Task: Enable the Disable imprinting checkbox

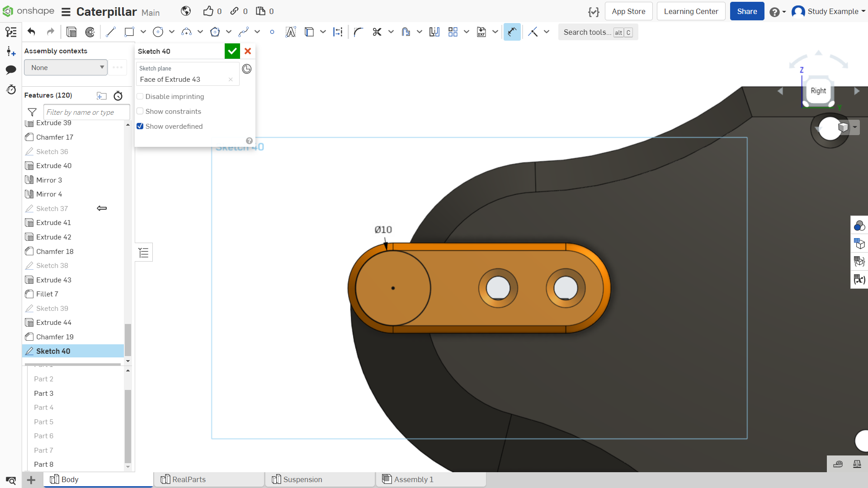Action: click(140, 96)
